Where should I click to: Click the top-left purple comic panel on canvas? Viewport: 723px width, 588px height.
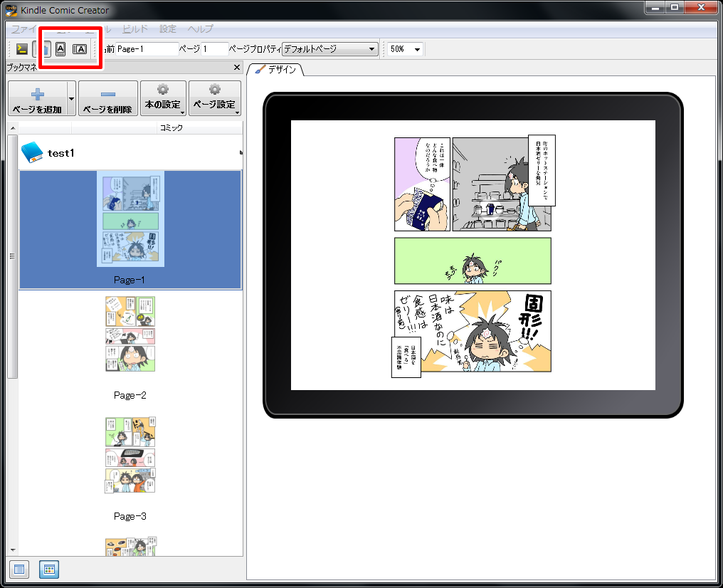[422, 184]
